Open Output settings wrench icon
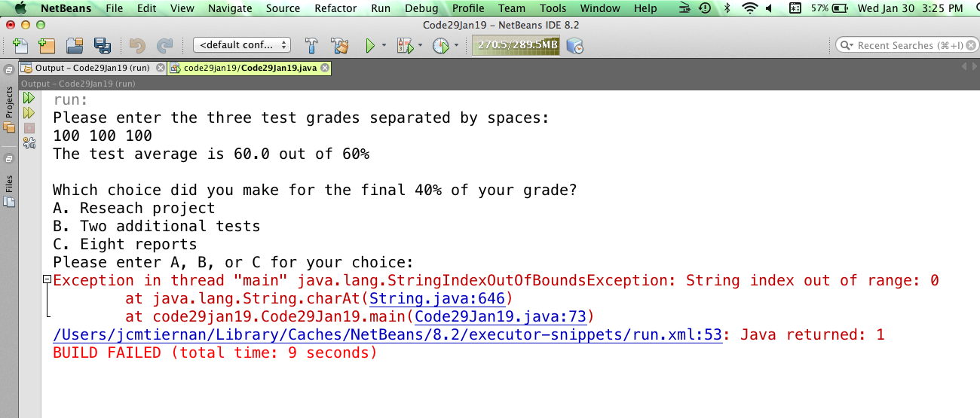The width and height of the screenshot is (980, 418). [x=29, y=142]
